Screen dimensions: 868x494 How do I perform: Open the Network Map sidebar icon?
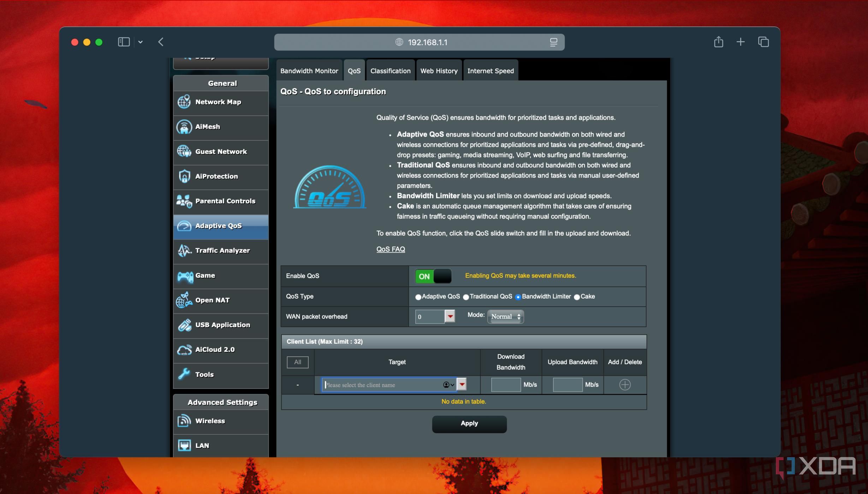click(x=184, y=102)
